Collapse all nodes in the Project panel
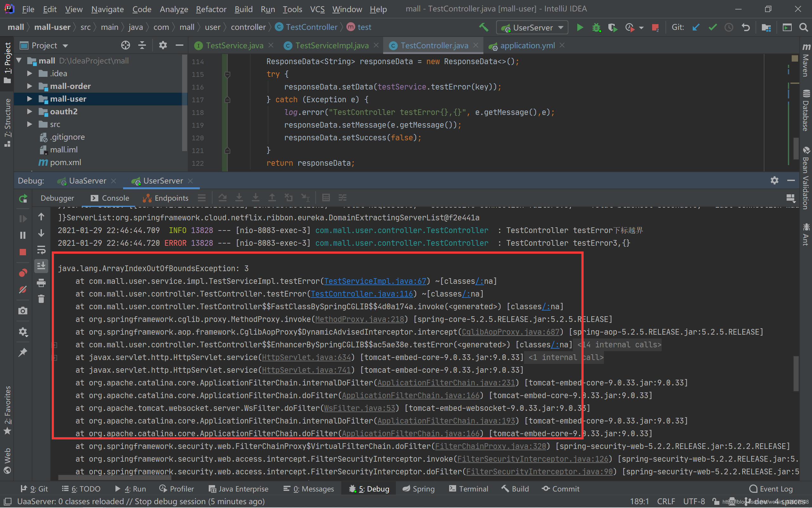This screenshot has width=812, height=508. coord(142,45)
